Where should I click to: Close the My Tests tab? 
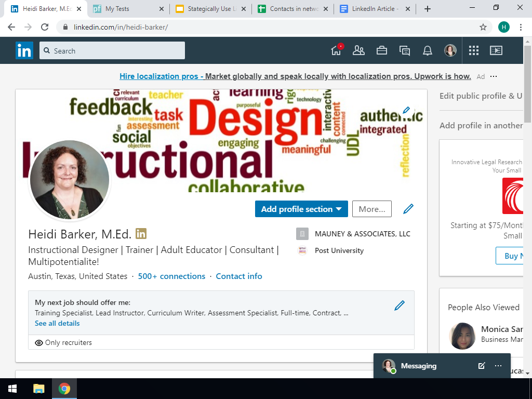[162, 9]
